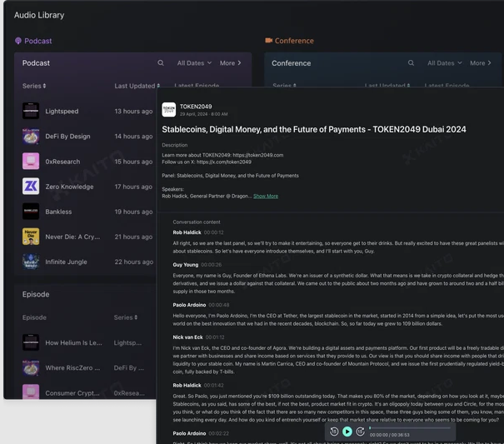
Task: Click the episode title Stablecoins, Digital Money
Action: coord(314,129)
